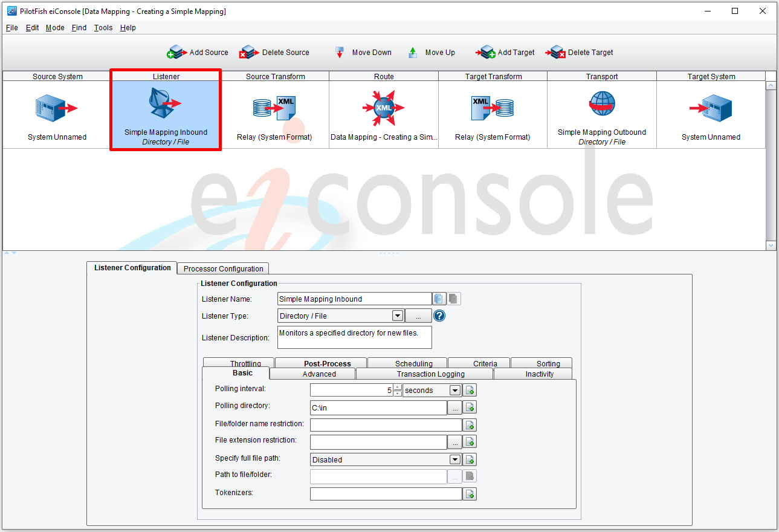
Task: Select the Data Mapping Route icon
Action: tap(384, 108)
